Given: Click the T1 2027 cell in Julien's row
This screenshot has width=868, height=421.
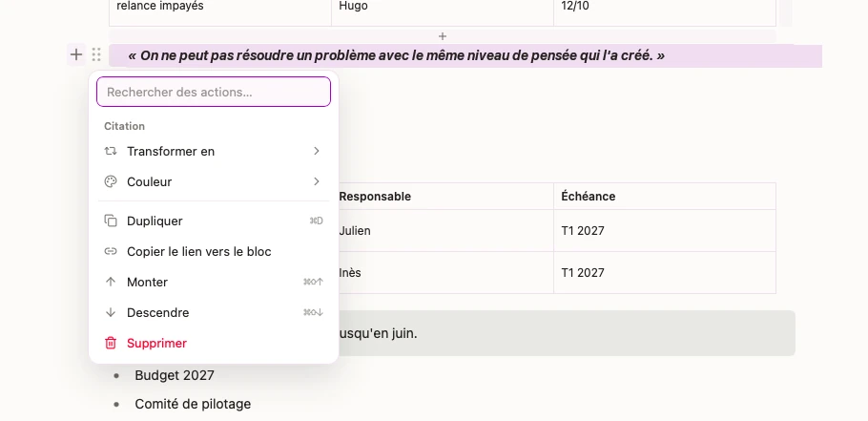Looking at the screenshot, I should click(665, 230).
